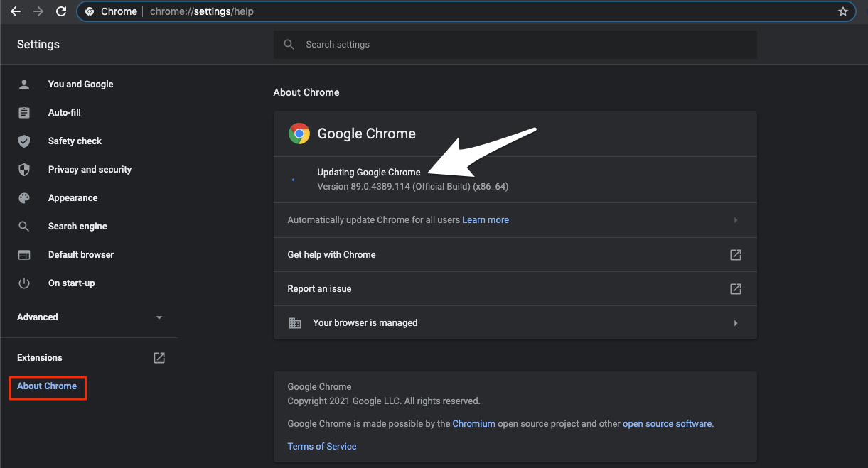
Task: Click the clipboard icon for Auto-fill
Action: click(24, 113)
